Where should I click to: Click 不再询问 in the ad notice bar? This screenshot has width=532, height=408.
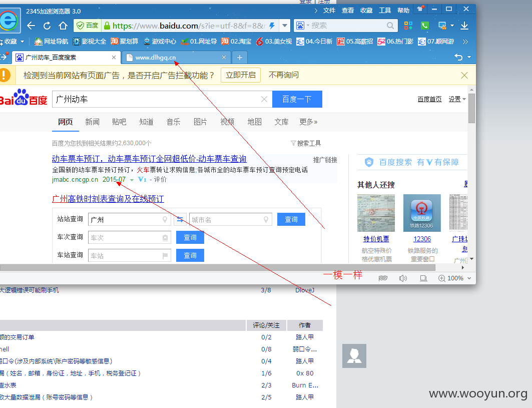point(284,75)
